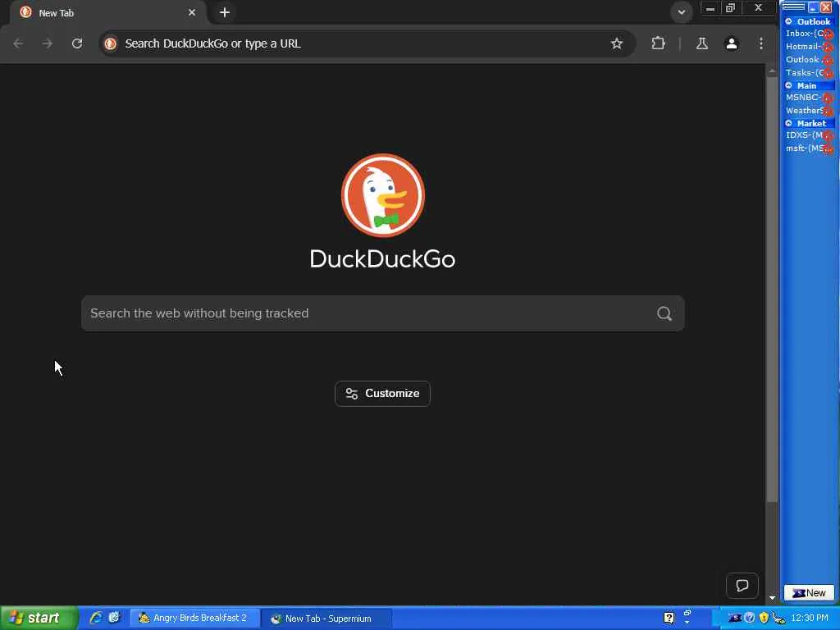Click the DuckDuckGo duck logo
This screenshot has height=630, width=840.
(x=383, y=195)
